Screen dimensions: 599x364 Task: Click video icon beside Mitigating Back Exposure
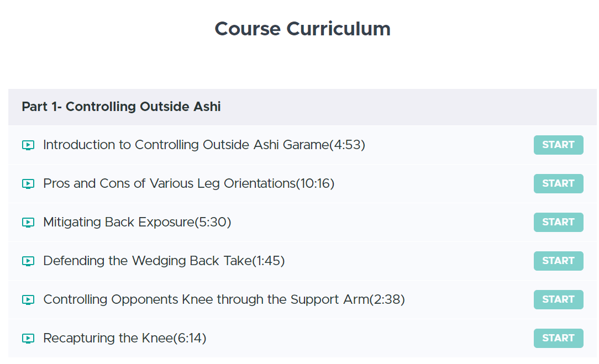28,223
